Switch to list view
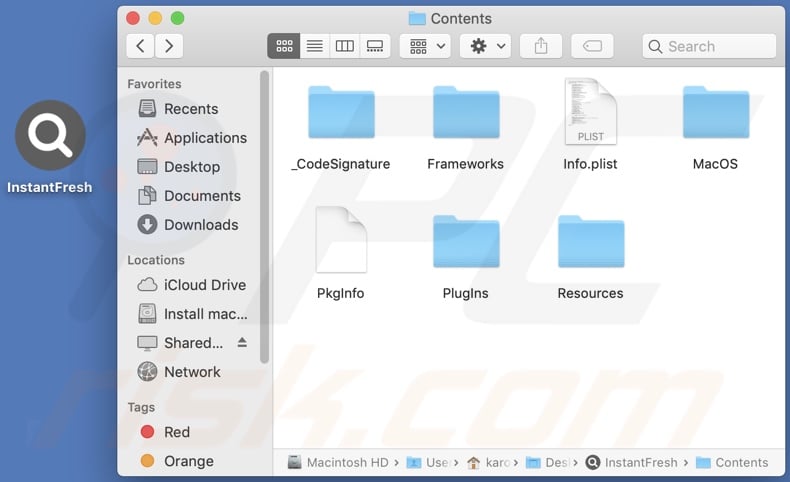Viewport: 790px width, 482px height. (x=315, y=46)
